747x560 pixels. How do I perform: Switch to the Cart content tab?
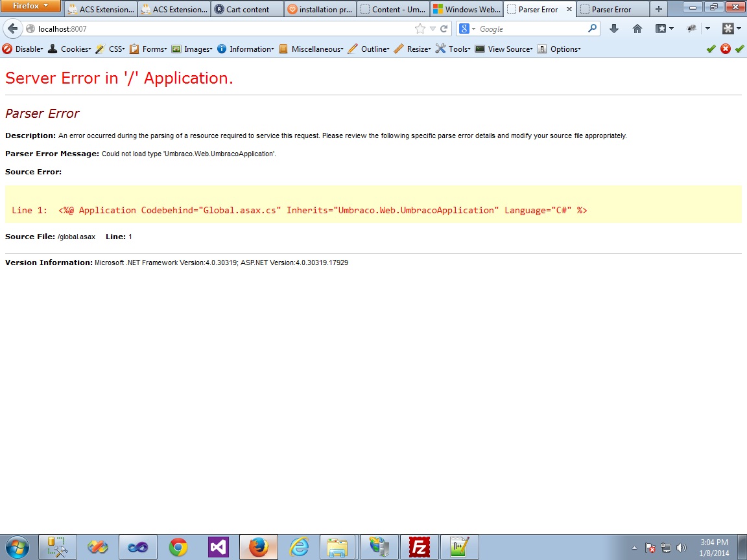[247, 9]
